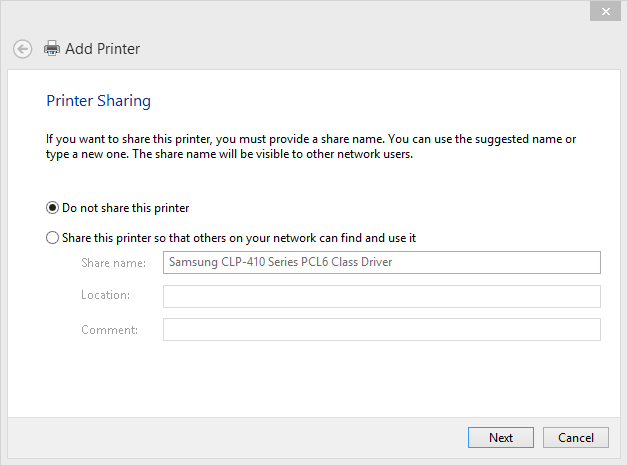Image resolution: width=627 pixels, height=466 pixels.
Task: Click the Location label
Action: [106, 295]
